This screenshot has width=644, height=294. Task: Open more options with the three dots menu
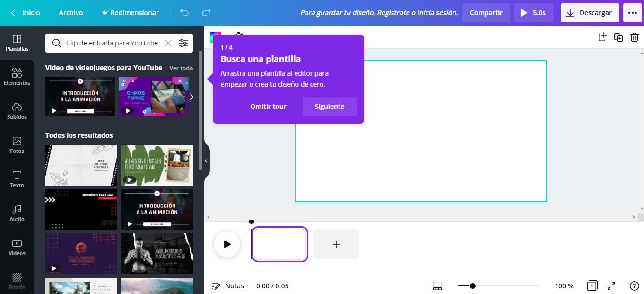tap(632, 13)
